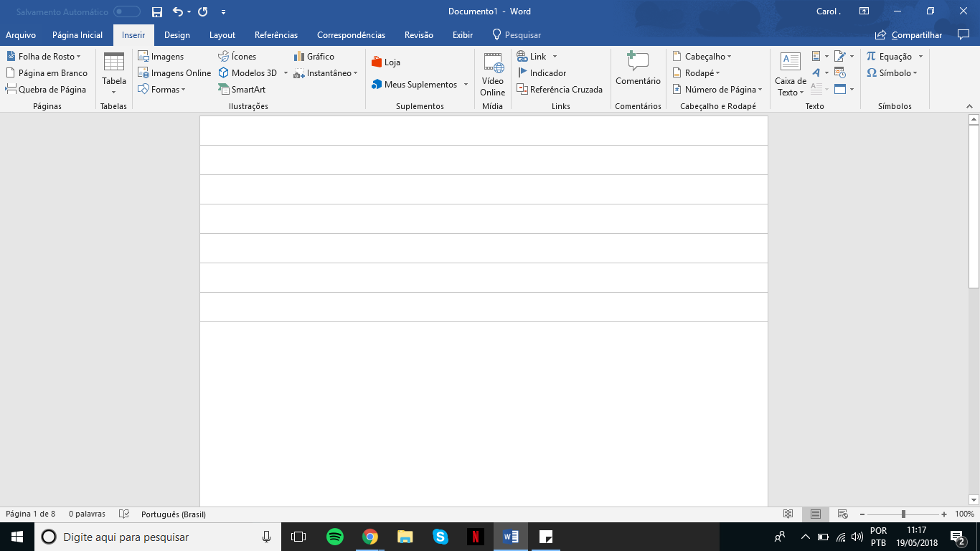Click the zoom slider handle

pos(903,514)
